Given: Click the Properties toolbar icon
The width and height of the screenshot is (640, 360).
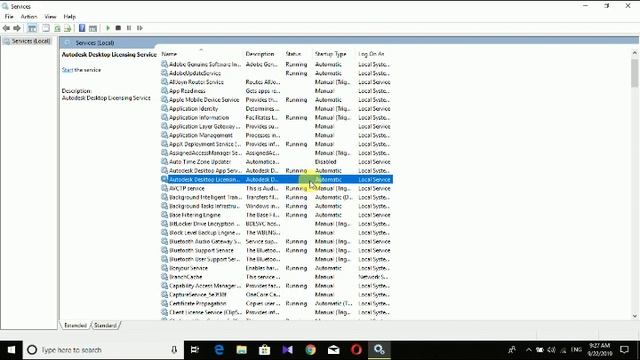Looking at the screenshot, I should pyautogui.click(x=46, y=28).
